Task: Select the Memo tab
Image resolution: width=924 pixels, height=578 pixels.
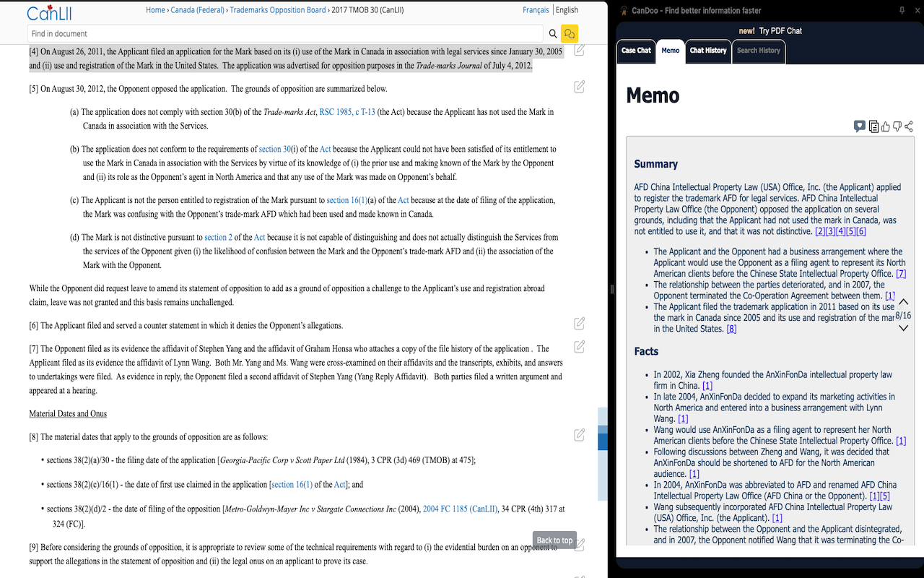Action: (670, 51)
